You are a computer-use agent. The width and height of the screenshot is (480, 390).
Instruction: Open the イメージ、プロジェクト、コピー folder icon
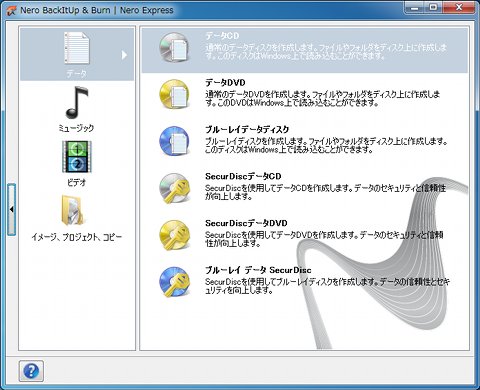tap(73, 210)
